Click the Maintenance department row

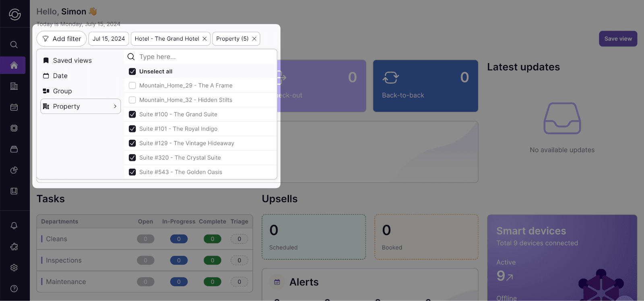(144, 282)
